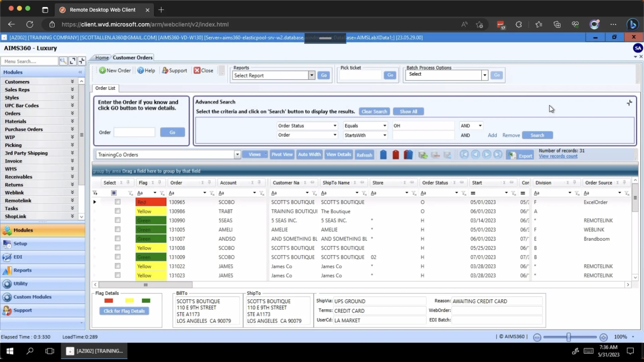Click the Support help icon in toolbar
Viewport: 644px width, 362px height.
[x=165, y=70]
